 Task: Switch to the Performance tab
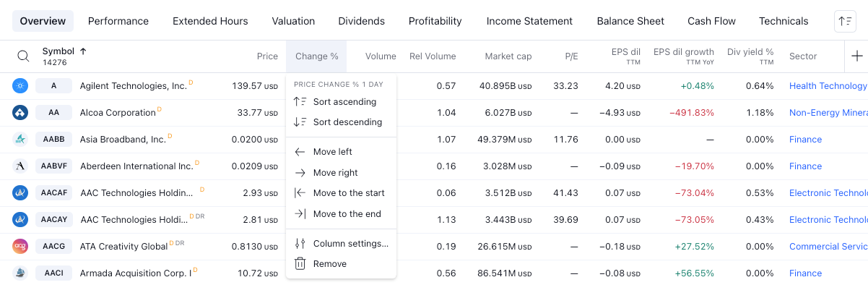coord(118,21)
